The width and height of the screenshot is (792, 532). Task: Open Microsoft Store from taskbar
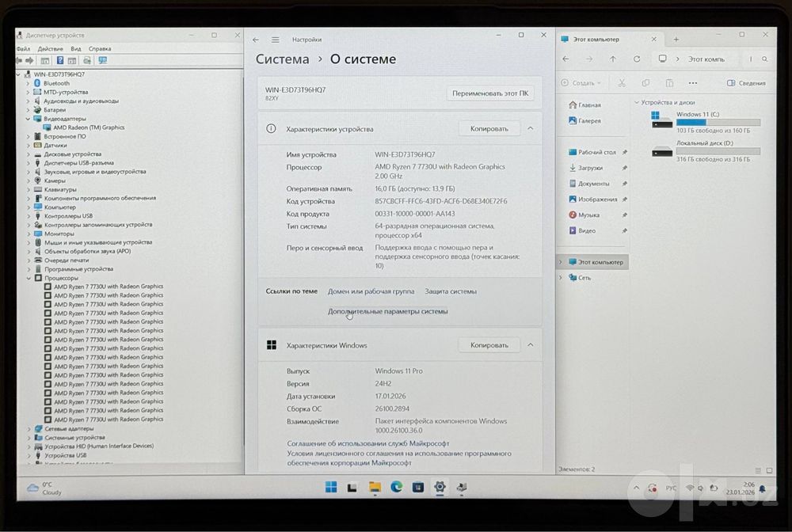pos(417,487)
